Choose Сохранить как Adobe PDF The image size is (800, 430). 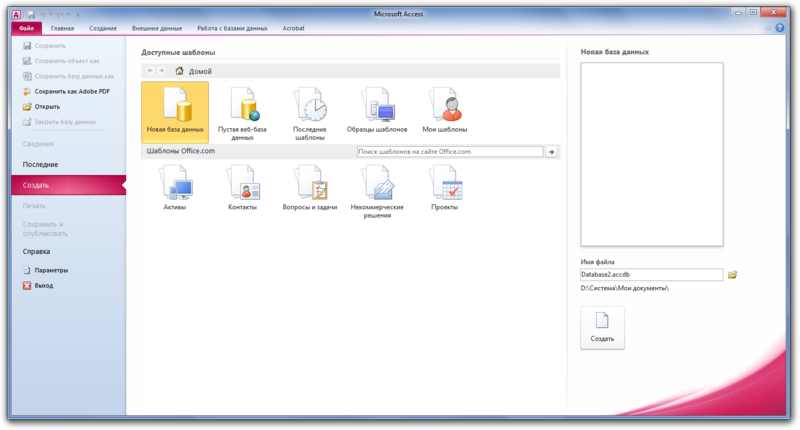pyautogui.click(x=68, y=92)
